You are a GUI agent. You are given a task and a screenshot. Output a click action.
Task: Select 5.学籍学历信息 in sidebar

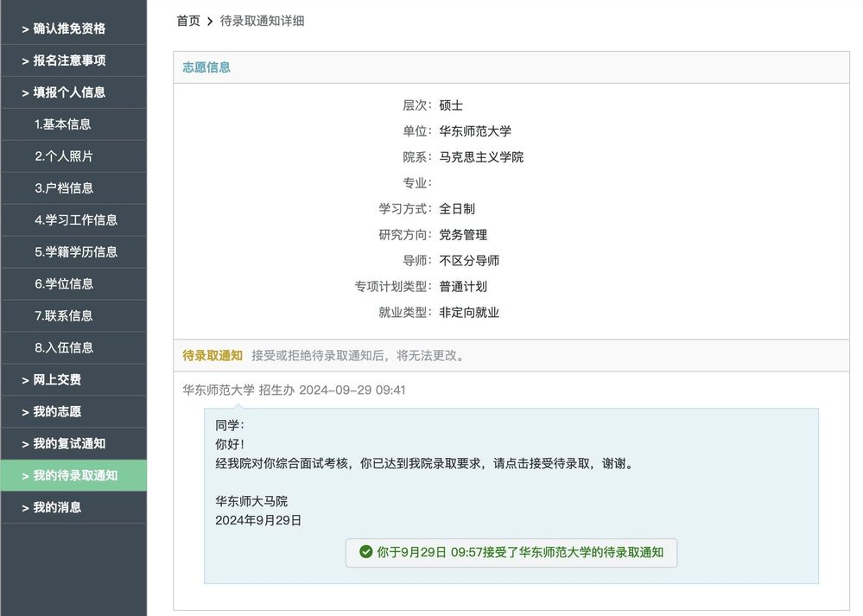pyautogui.click(x=76, y=252)
